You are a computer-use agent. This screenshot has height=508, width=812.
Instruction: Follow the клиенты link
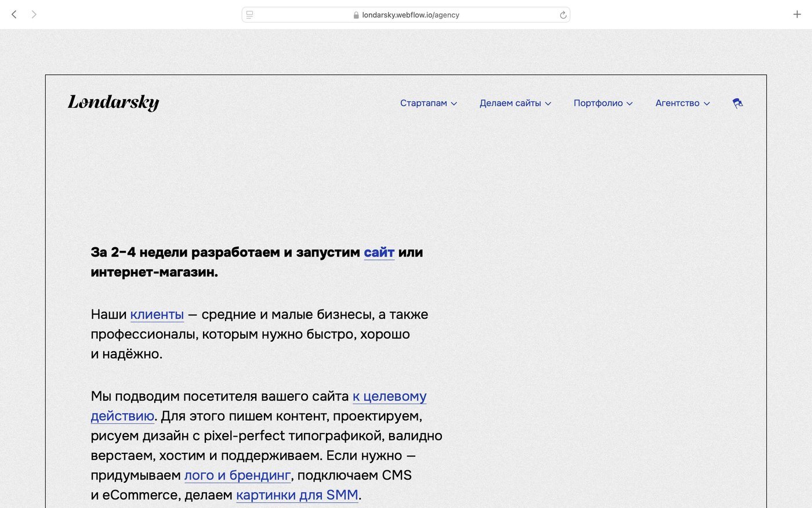156,314
